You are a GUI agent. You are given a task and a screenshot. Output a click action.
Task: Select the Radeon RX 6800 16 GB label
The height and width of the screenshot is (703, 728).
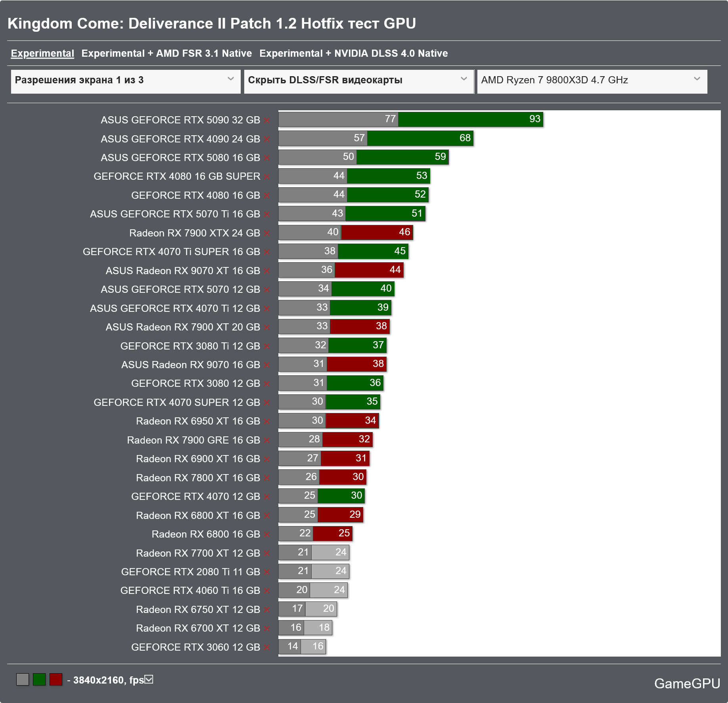click(x=206, y=534)
